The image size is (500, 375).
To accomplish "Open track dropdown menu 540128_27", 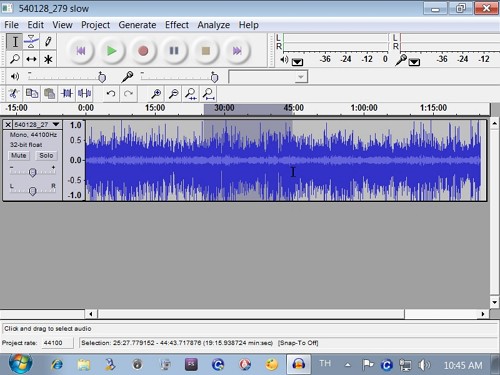I will click(x=37, y=125).
